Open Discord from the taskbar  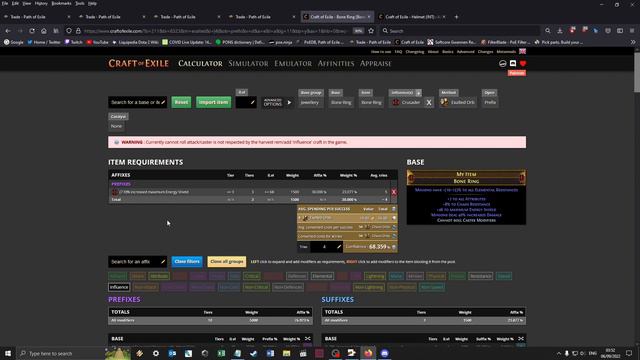point(384,353)
